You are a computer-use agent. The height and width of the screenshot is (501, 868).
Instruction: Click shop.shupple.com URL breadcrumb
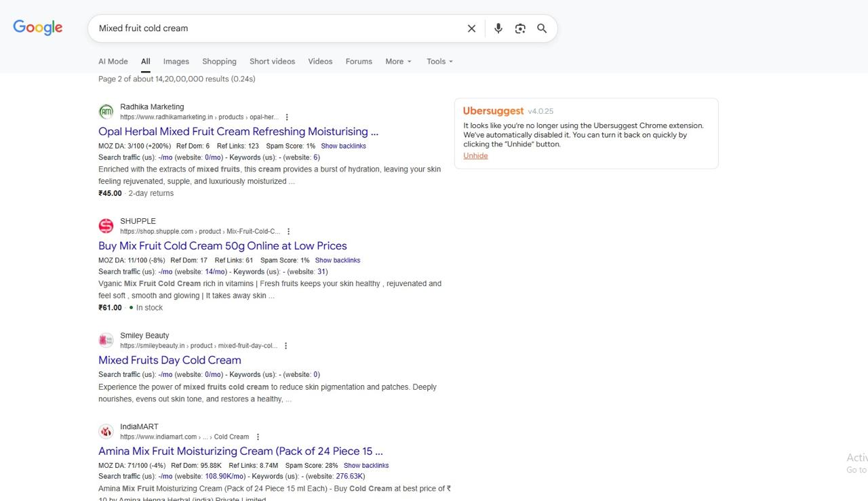pyautogui.click(x=200, y=231)
